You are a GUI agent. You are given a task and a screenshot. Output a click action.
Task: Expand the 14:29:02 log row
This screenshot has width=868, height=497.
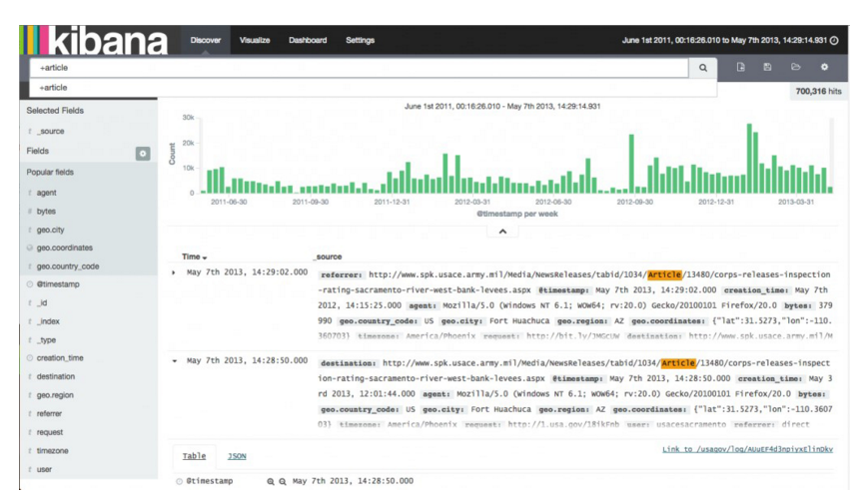coord(174,272)
